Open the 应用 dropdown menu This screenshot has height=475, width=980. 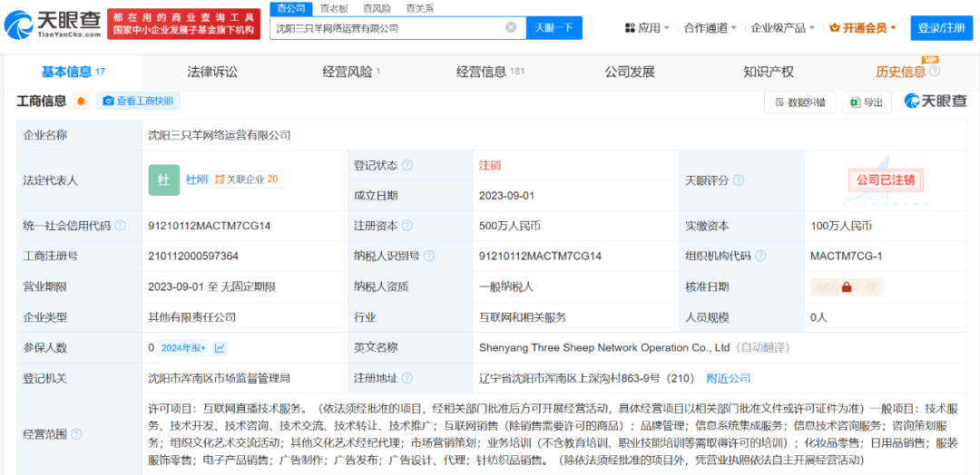coord(647,28)
